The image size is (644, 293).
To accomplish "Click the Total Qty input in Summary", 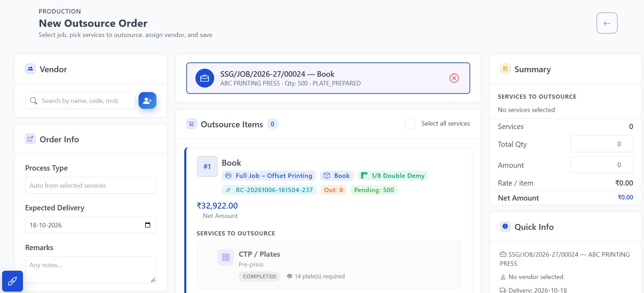I will (x=602, y=144).
